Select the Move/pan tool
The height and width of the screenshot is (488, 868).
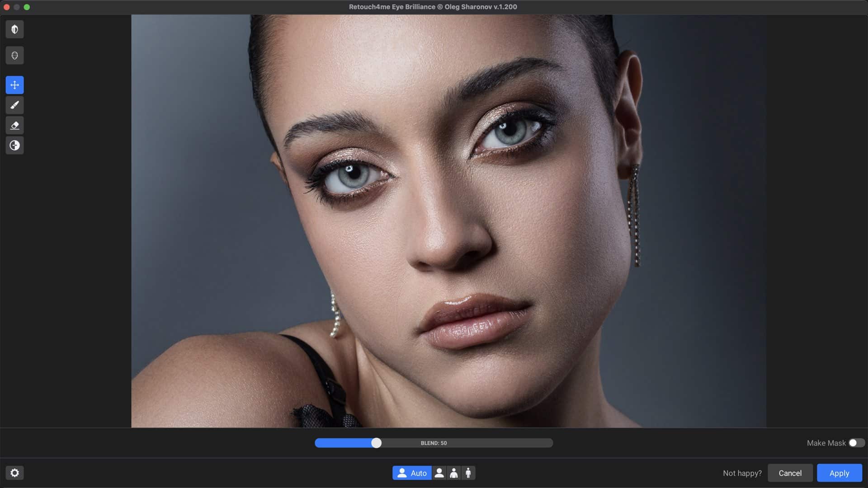pyautogui.click(x=14, y=85)
